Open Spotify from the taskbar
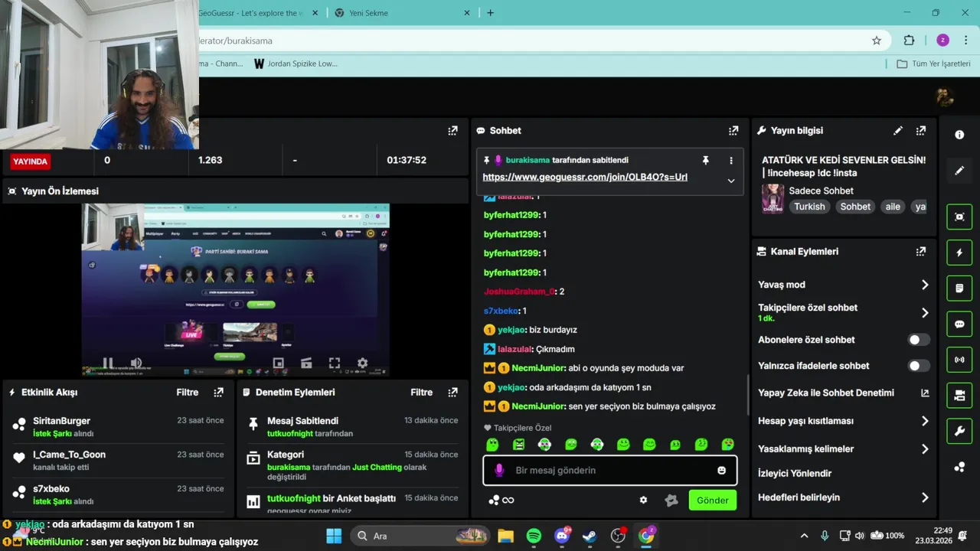 (x=534, y=536)
